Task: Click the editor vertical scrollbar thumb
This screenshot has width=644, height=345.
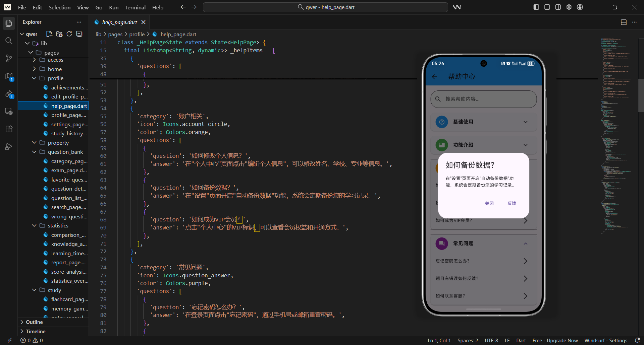Action: 641,95
